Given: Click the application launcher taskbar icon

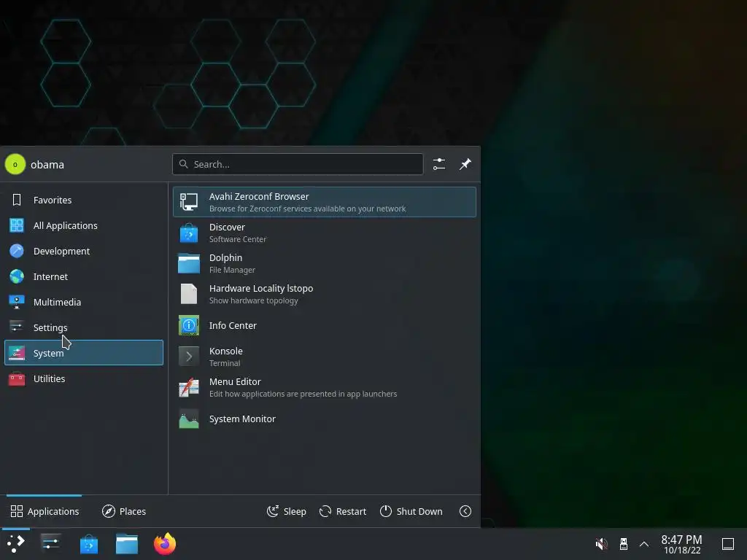Looking at the screenshot, I should click(x=16, y=544).
